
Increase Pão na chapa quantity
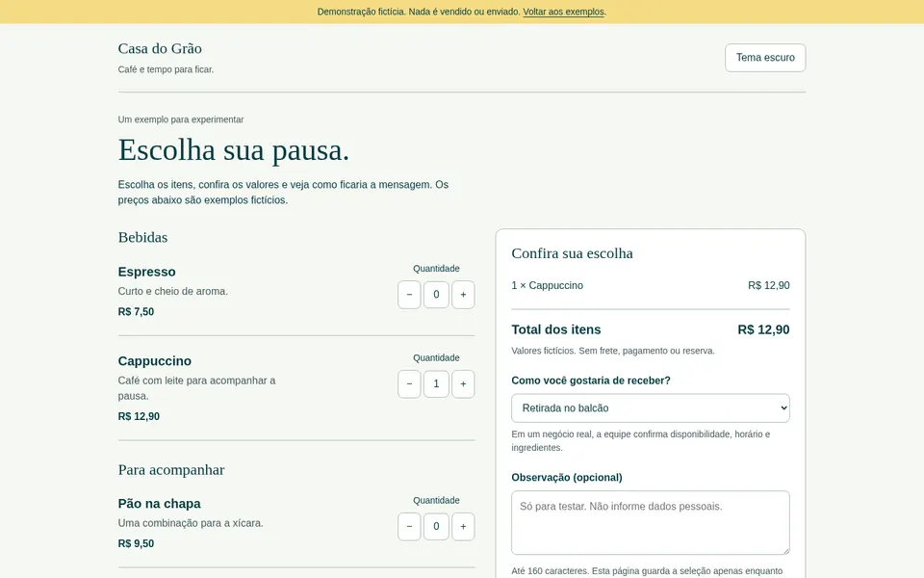pos(463,526)
